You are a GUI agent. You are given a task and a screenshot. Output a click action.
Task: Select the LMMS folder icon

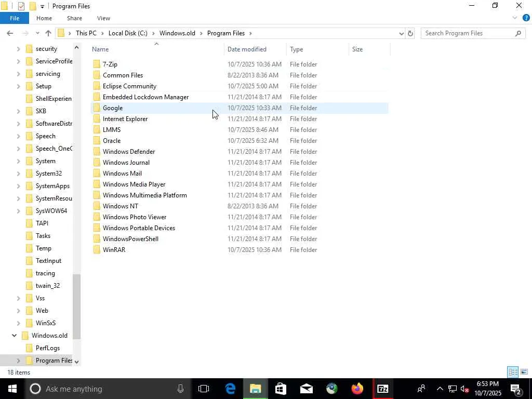97,129
